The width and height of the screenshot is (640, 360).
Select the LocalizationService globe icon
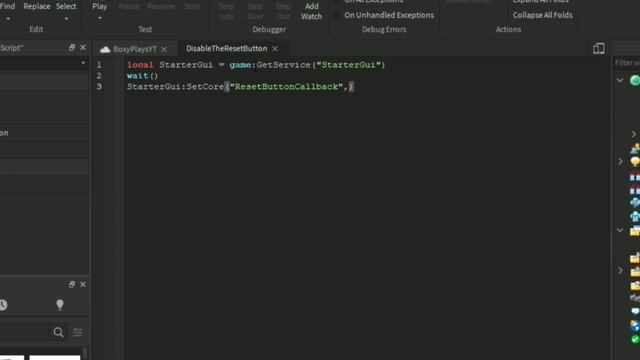click(x=635, y=325)
